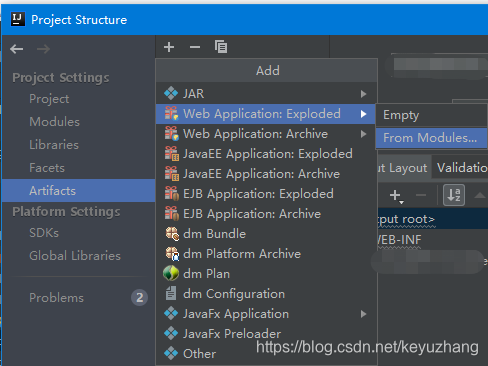
Task: Select Web Application: Archive menu entry
Action: pos(266,134)
